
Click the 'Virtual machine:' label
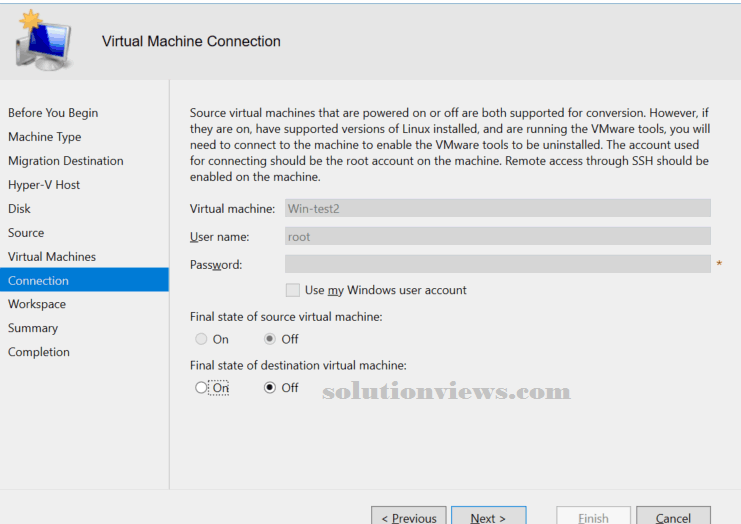[233, 209]
